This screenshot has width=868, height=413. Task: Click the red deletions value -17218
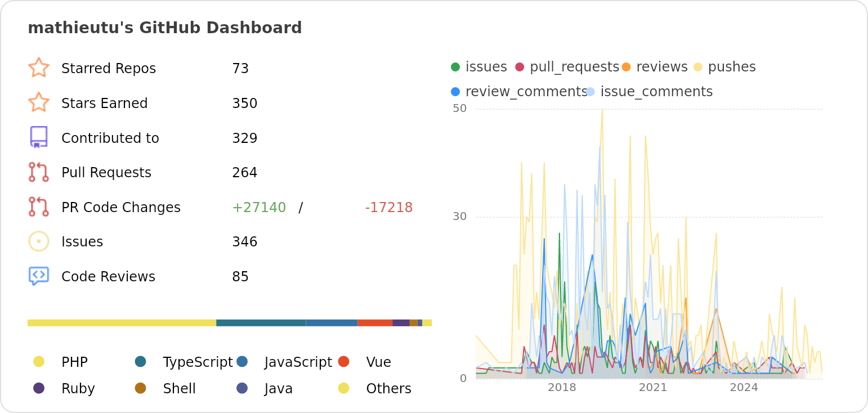point(389,208)
